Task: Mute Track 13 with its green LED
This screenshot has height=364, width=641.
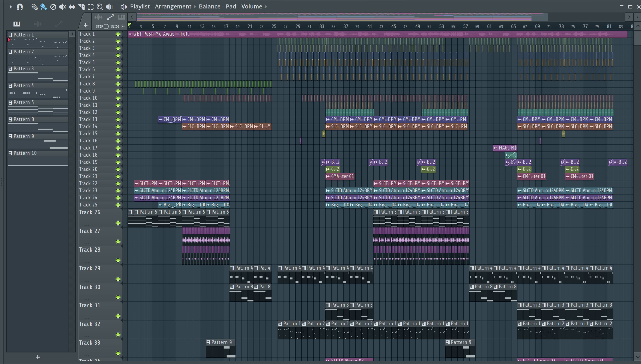Action: [x=118, y=119]
